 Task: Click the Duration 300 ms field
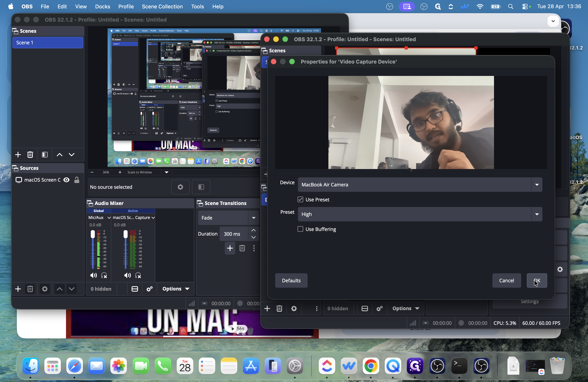pos(234,234)
